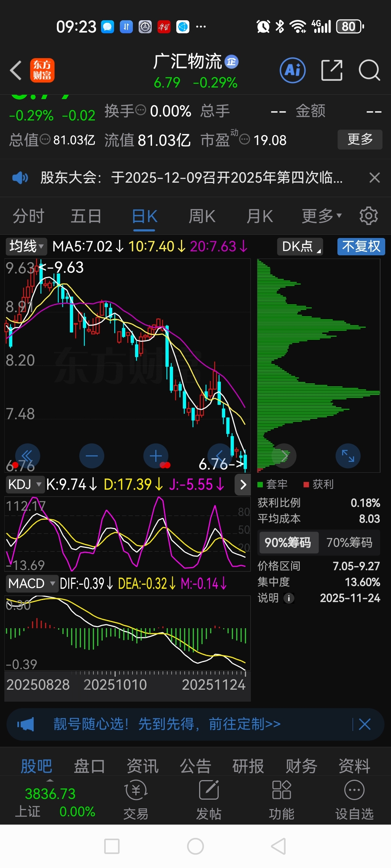Open the DK点 dropdown

click(300, 246)
